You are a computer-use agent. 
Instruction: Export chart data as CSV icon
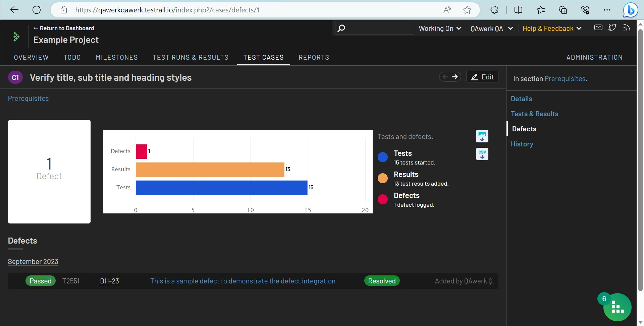click(x=482, y=154)
